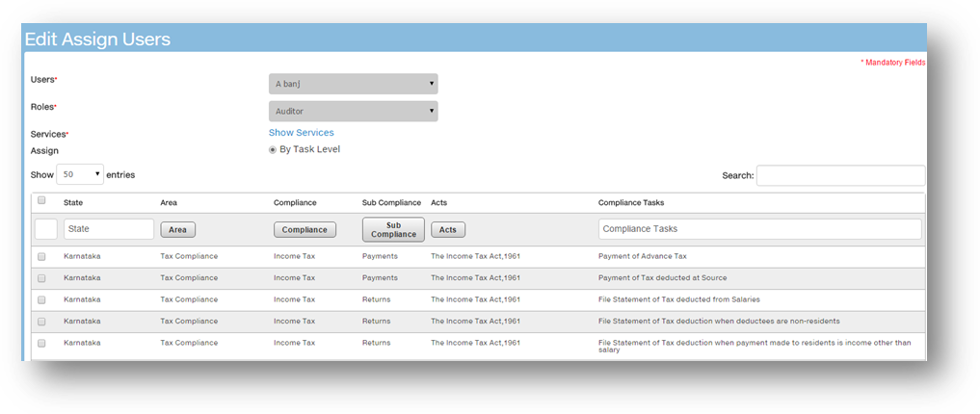The image size is (980, 414).
Task: Select checkbox for deductees are non-residents row
Action: [x=41, y=321]
